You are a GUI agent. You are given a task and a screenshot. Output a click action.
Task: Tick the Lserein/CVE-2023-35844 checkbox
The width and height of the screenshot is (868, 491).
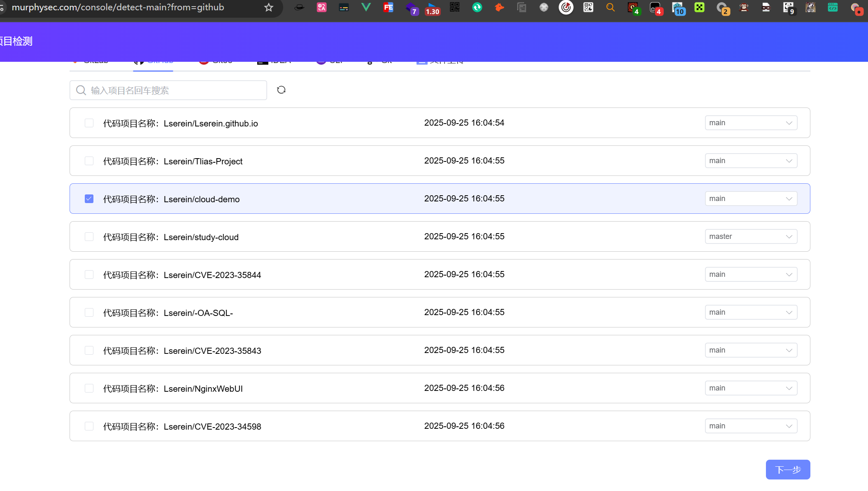coord(89,275)
